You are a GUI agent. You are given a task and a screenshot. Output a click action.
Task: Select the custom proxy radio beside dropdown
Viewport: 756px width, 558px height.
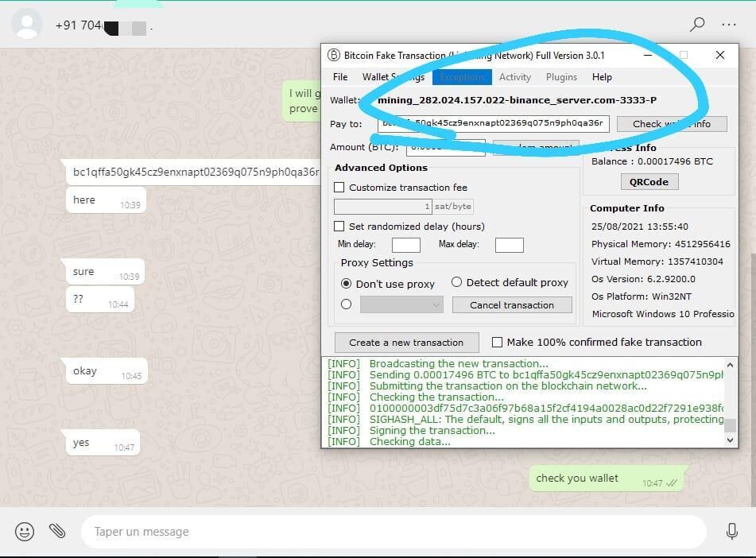[x=346, y=304]
